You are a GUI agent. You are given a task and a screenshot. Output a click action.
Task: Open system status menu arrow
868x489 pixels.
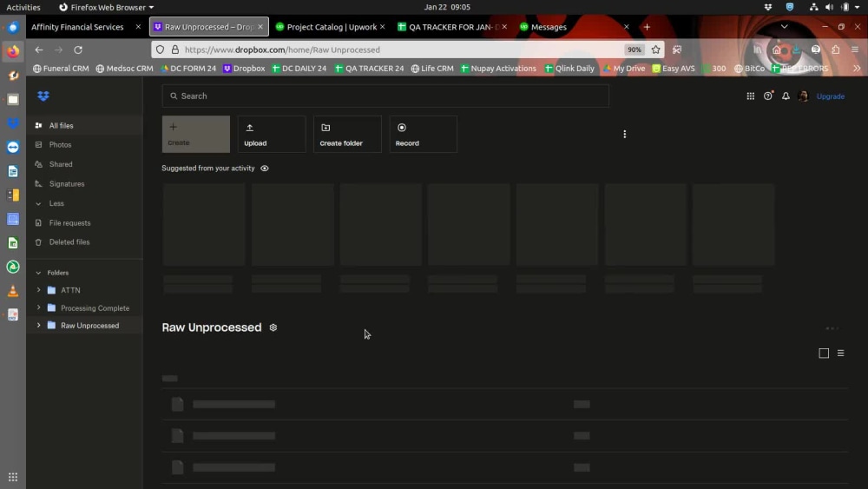point(858,7)
